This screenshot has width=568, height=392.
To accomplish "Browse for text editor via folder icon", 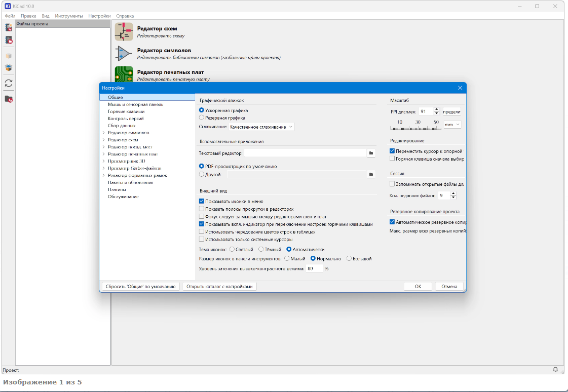I will [371, 153].
